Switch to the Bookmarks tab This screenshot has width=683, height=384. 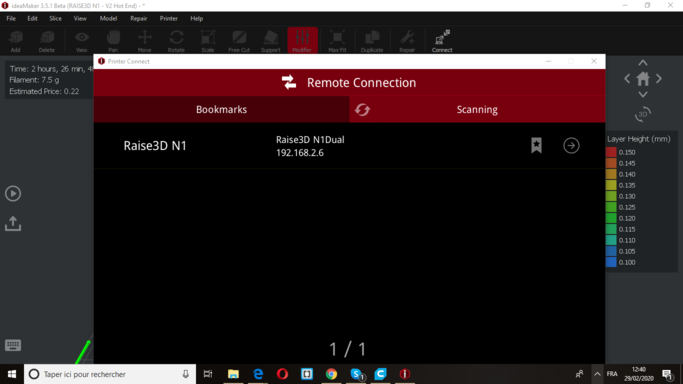tap(221, 109)
